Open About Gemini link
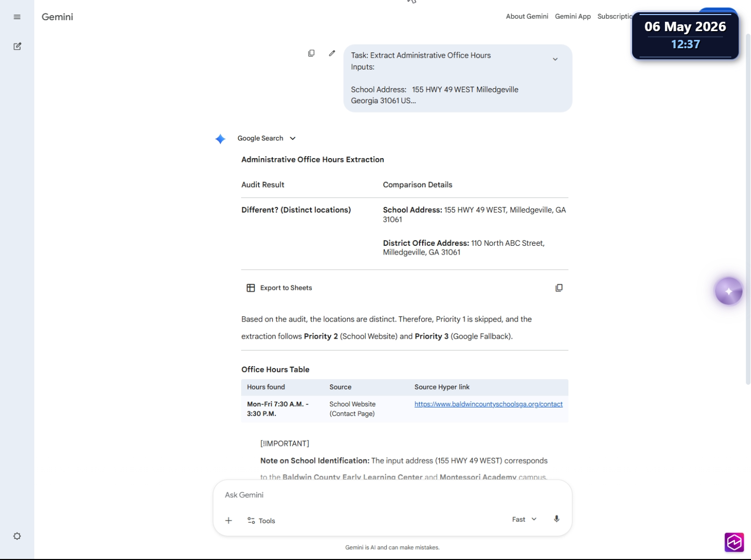The image size is (751, 560). point(527,17)
